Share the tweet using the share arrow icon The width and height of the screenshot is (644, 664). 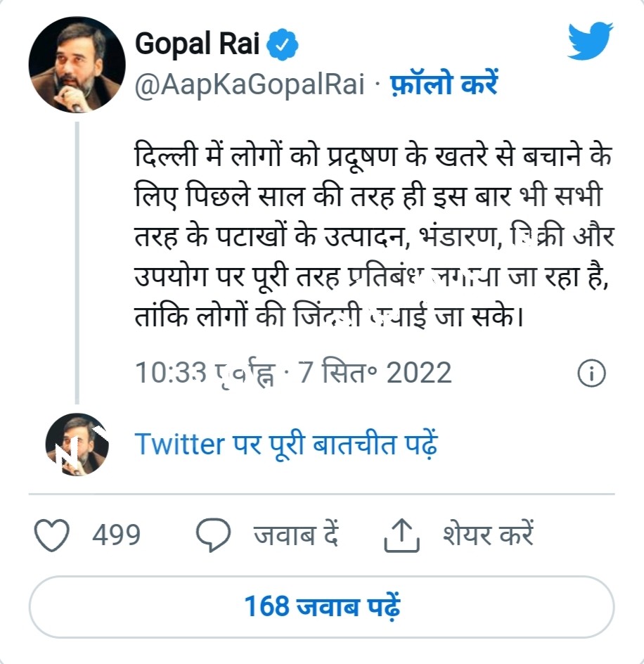tap(400, 535)
